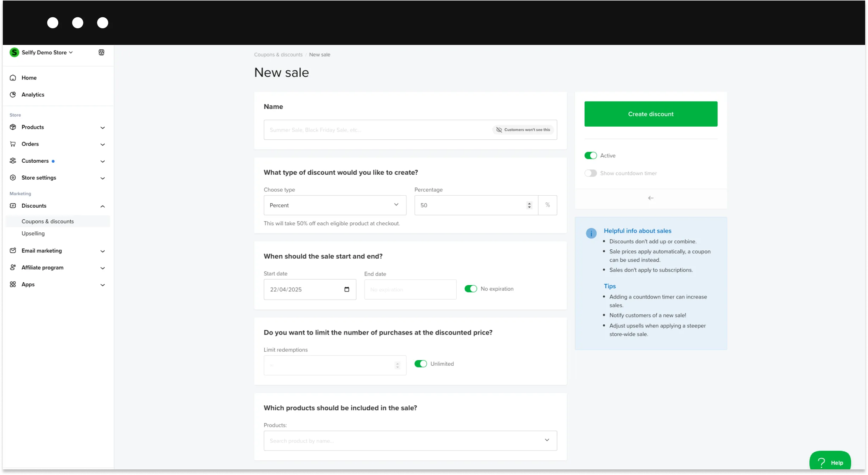The height and width of the screenshot is (475, 868).
Task: Expand the Customers sidebar section
Action: pos(102,161)
